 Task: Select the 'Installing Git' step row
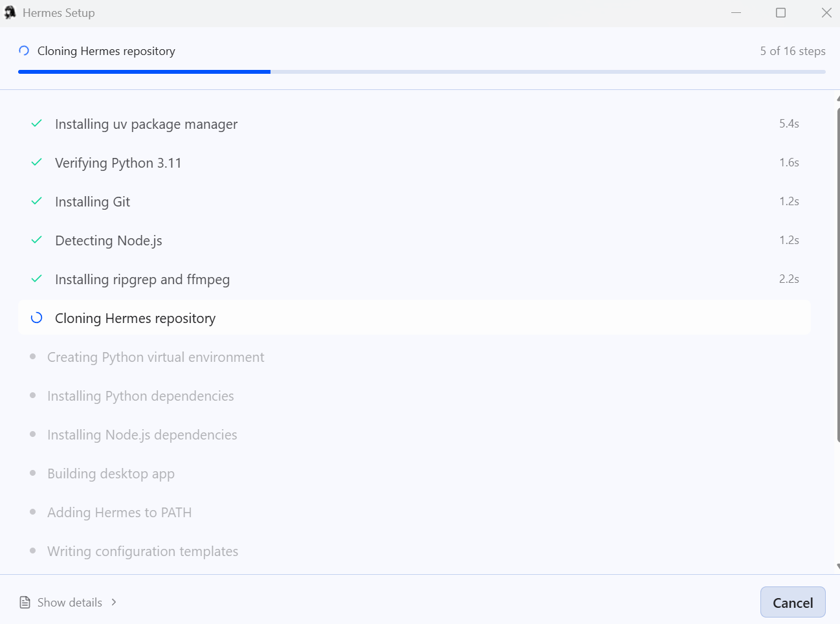click(414, 201)
